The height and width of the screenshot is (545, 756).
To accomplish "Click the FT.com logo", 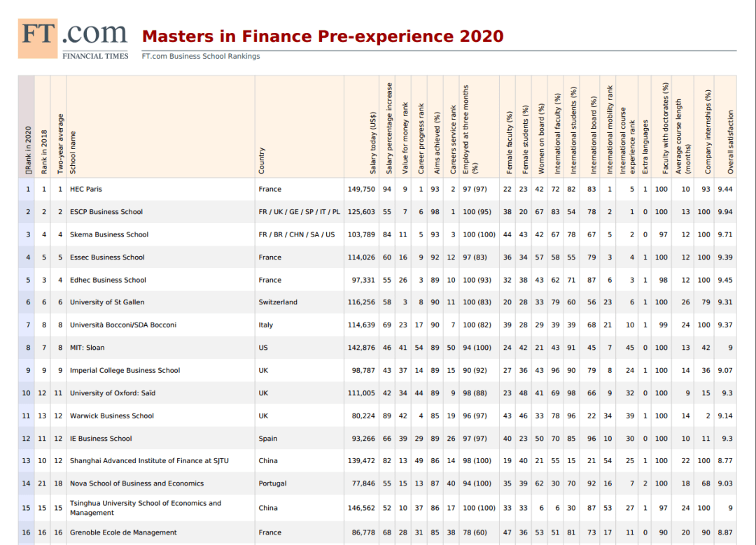I will (73, 38).
